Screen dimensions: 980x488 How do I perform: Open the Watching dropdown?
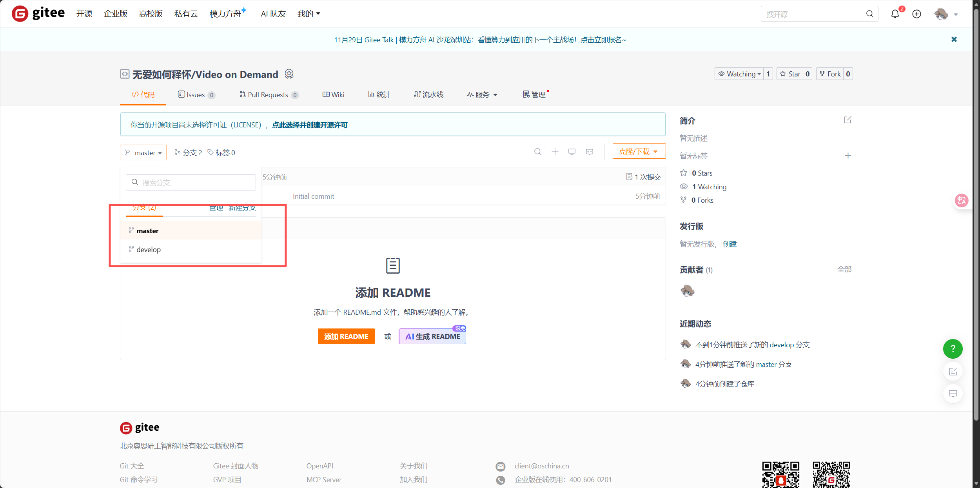pos(739,74)
